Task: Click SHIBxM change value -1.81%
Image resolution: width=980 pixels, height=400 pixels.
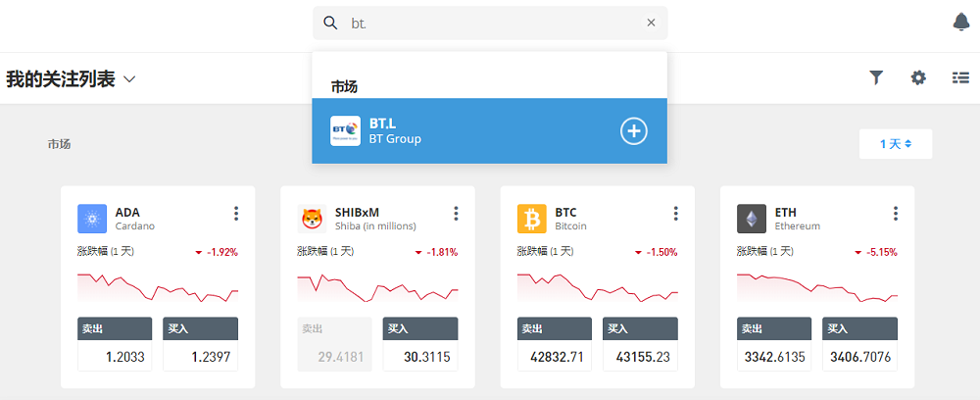Action: point(443,253)
